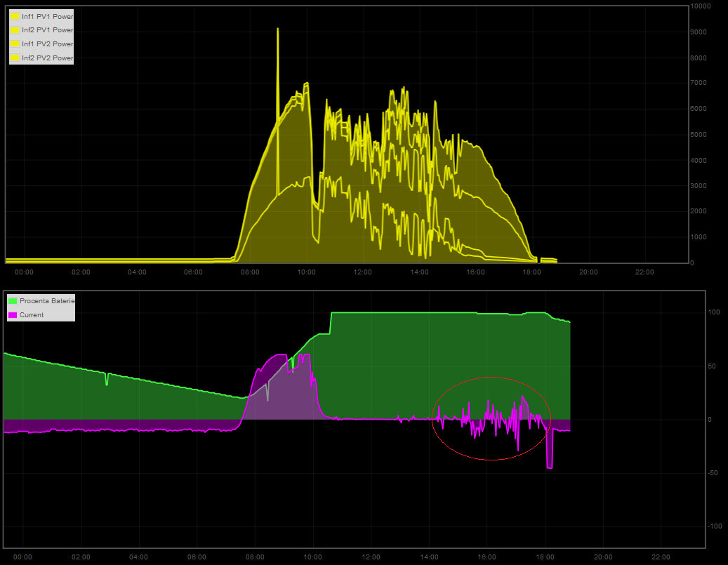Toggle the Inf1 PV2 Power legend label
Viewport: 728px width, 565px height.
tap(47, 44)
